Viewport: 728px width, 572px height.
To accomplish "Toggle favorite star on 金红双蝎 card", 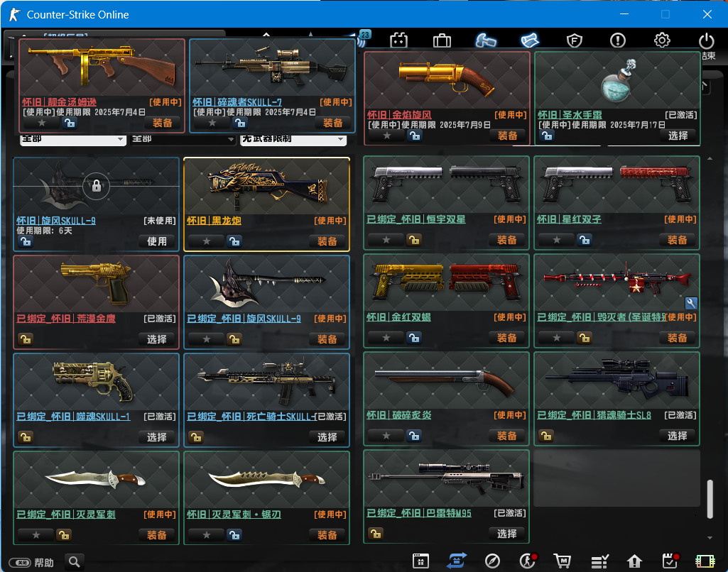I will 386,338.
